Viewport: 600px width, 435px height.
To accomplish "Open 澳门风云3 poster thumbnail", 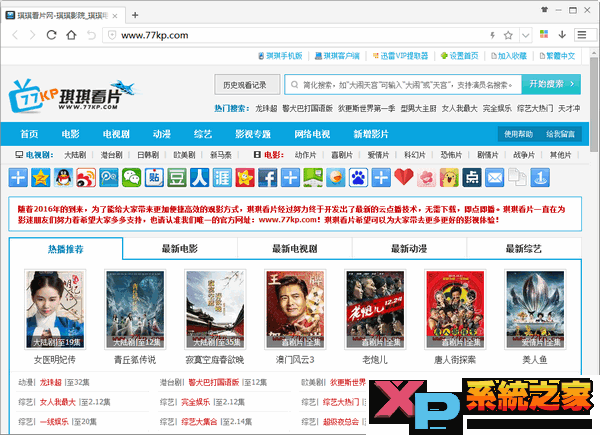I will pyautogui.click(x=295, y=309).
